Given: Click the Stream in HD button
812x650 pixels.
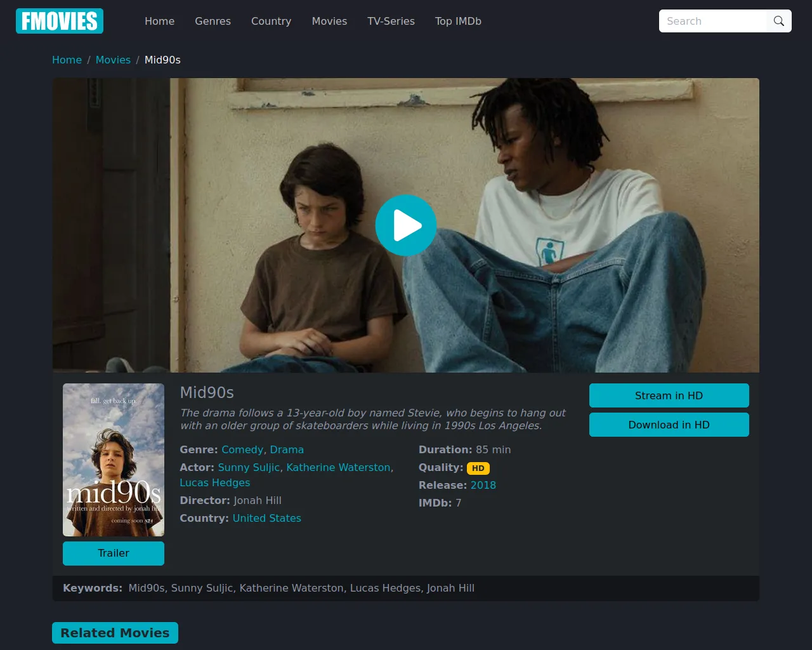Looking at the screenshot, I should click(x=669, y=395).
